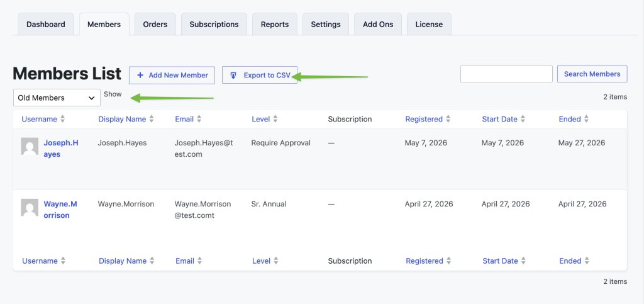
Task: Sort by Registered in bottom footer
Action: coord(425,261)
